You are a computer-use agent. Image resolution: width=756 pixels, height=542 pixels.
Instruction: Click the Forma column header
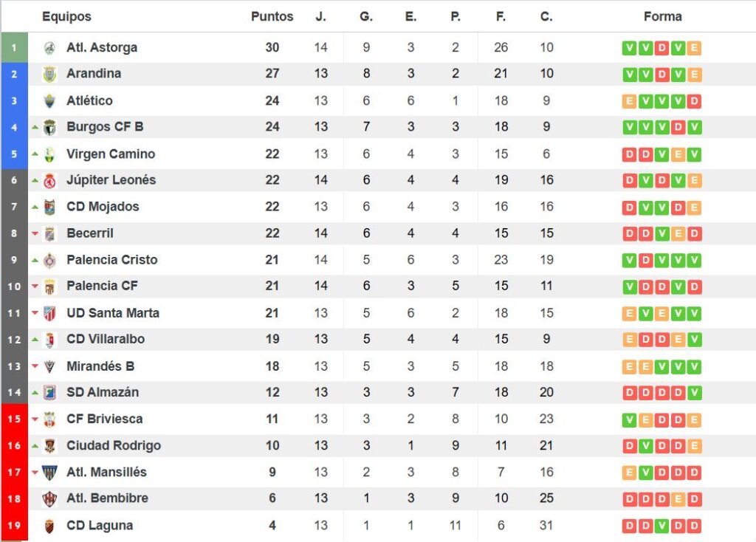[x=662, y=16]
